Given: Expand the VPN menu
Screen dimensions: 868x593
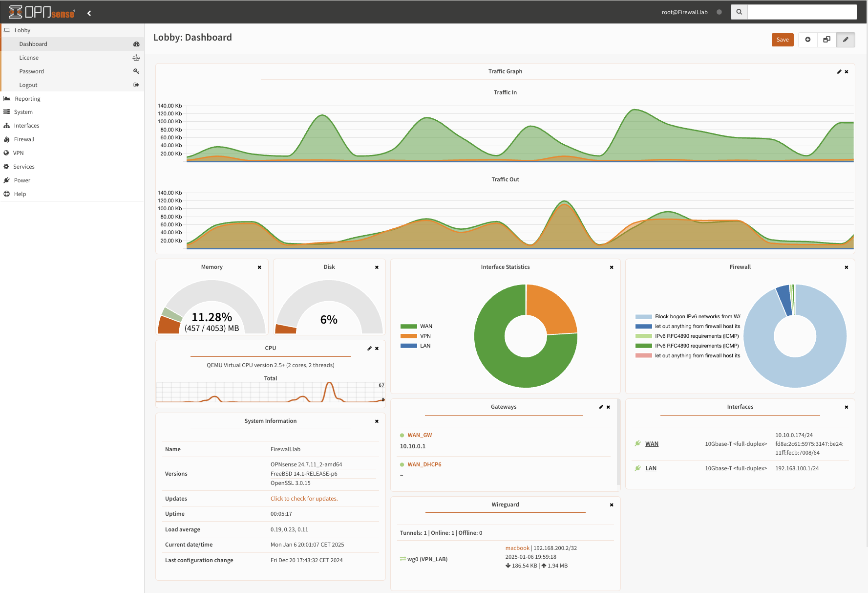Looking at the screenshot, I should coord(72,153).
